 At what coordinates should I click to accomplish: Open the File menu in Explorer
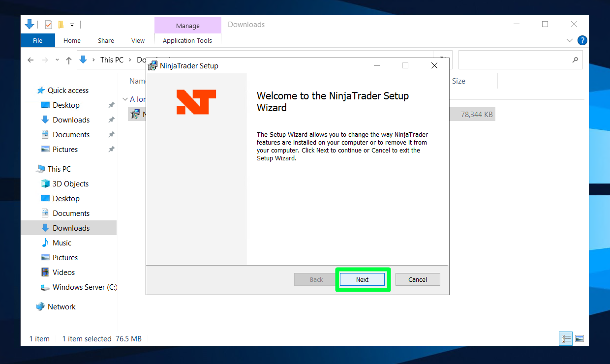pyautogui.click(x=37, y=40)
